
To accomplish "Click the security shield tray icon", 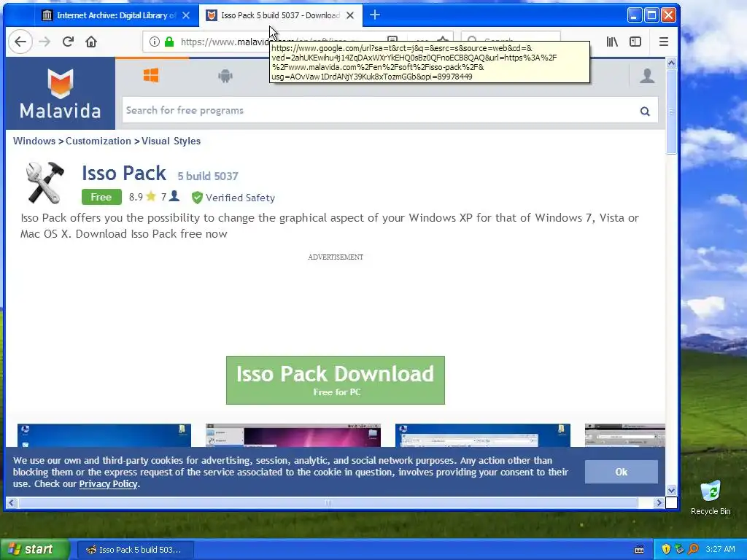I will tap(666, 550).
